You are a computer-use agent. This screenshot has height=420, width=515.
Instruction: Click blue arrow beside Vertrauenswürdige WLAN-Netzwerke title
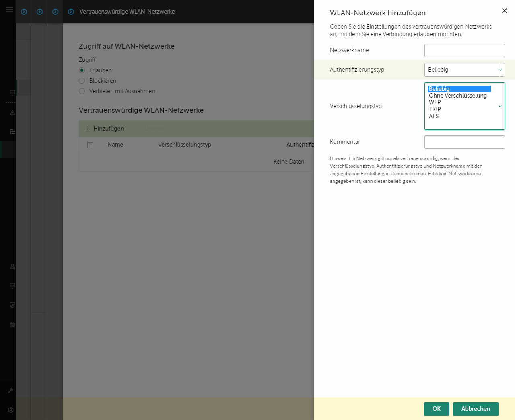71,12
